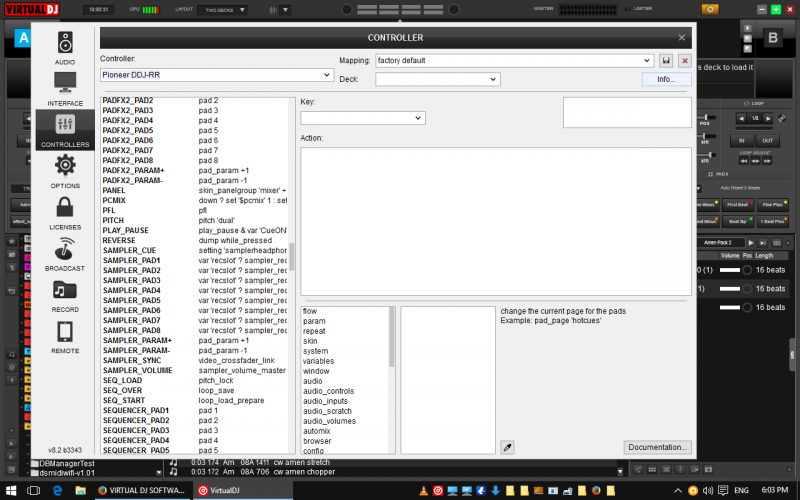The image size is (800, 500).
Task: Open the Record settings page
Action: click(65, 295)
